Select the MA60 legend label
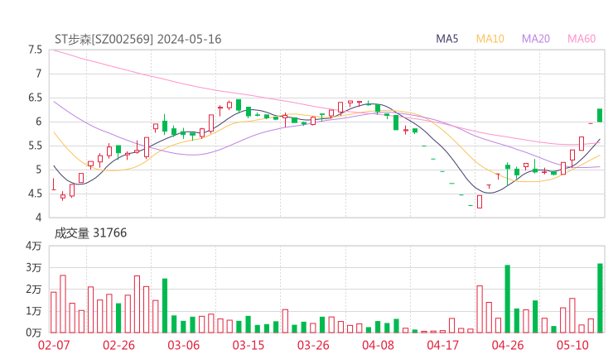Screen dimensions: 613x364 (x=582, y=39)
